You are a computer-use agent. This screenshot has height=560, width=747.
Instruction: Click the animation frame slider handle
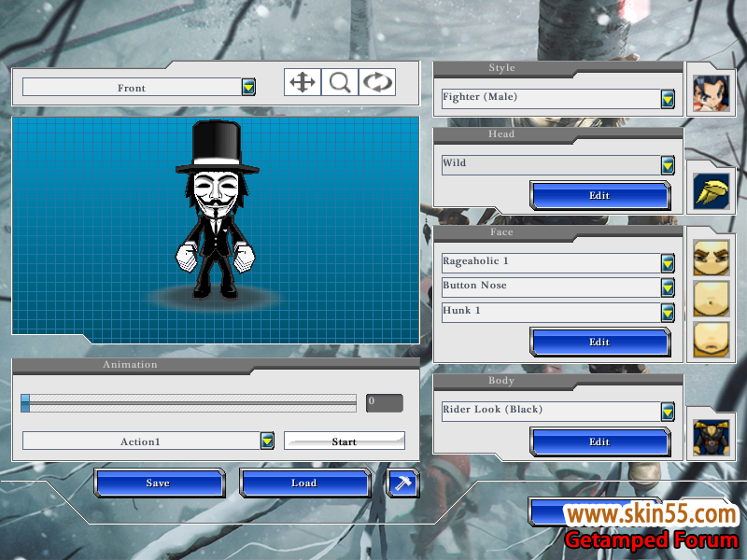click(25, 403)
